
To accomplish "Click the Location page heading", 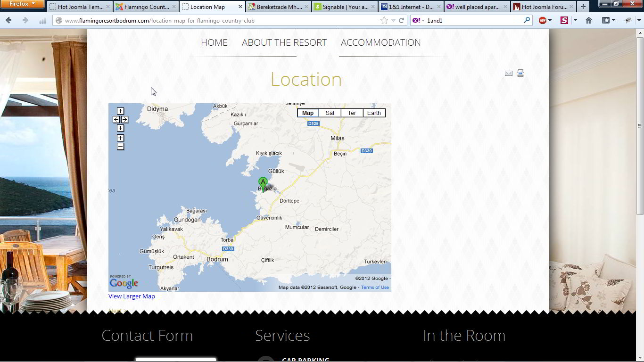I will pos(306,79).
